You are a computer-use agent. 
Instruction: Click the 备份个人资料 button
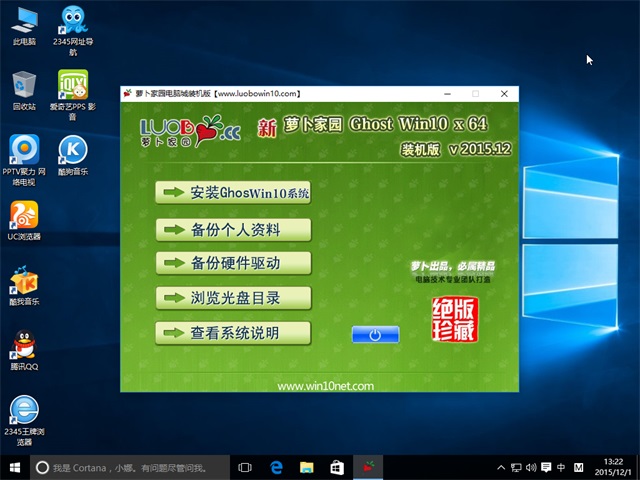tap(233, 229)
